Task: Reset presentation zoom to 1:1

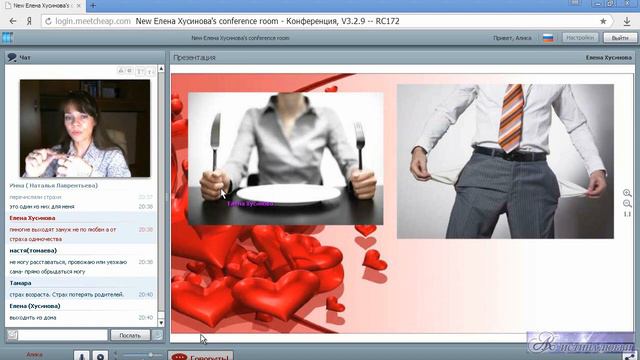Action: click(627, 214)
